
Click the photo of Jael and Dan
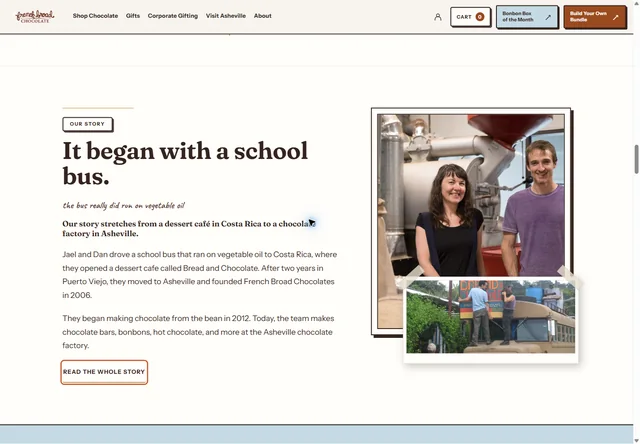point(471,195)
